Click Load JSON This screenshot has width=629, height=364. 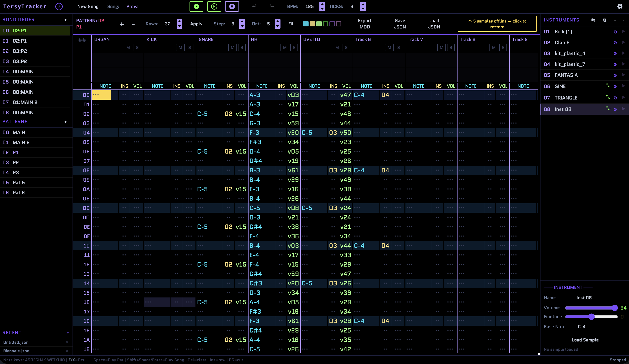click(x=434, y=24)
